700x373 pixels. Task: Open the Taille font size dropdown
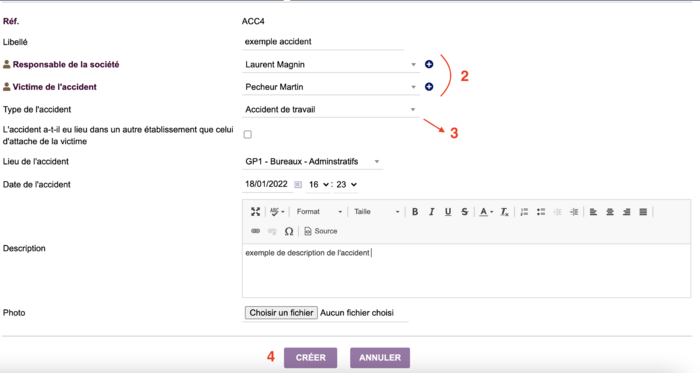pyautogui.click(x=376, y=212)
